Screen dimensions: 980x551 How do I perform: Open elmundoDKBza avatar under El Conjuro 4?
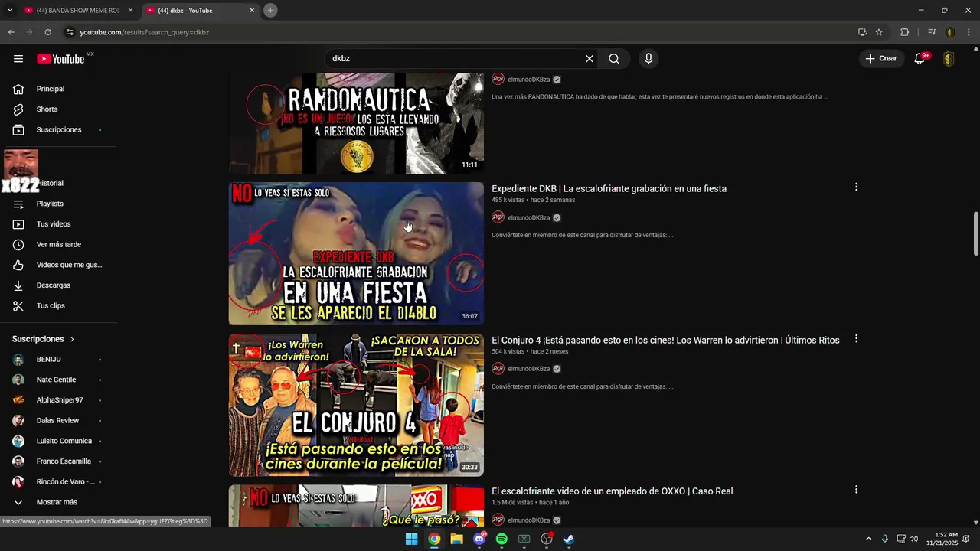coord(498,369)
